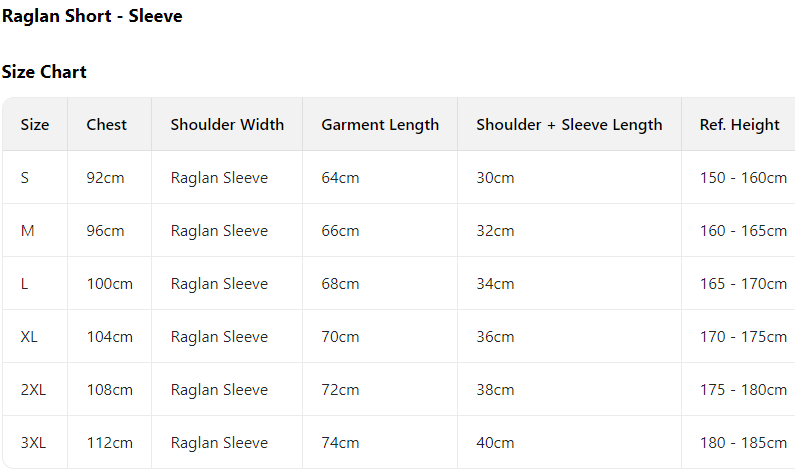Click the size M cell
The image size is (800, 472).
tap(28, 231)
